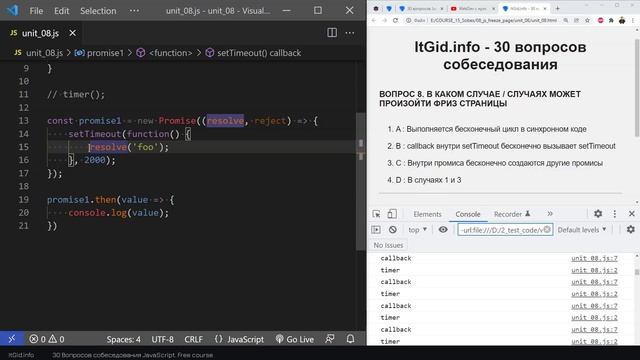The width and height of the screenshot is (640, 360).
Task: Click the web page vertical scrollbar
Action: click(x=637, y=88)
